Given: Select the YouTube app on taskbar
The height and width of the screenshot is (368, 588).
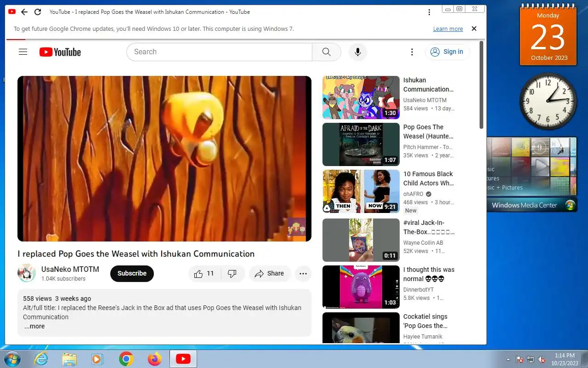Looking at the screenshot, I should coord(183,359).
